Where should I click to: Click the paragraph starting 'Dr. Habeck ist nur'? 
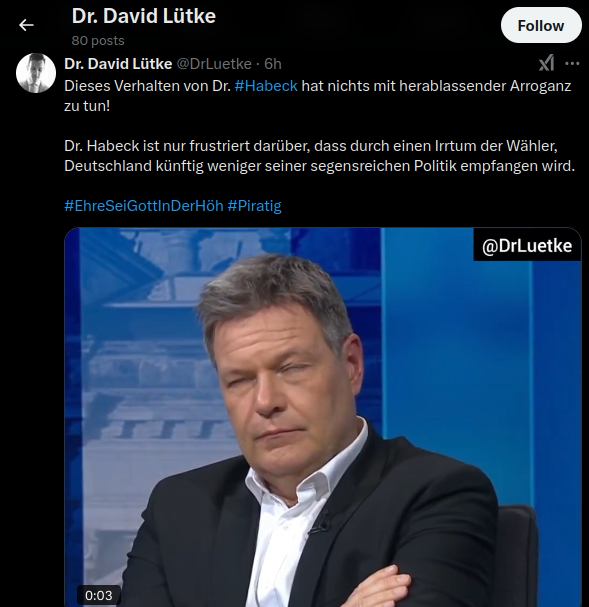(x=319, y=156)
